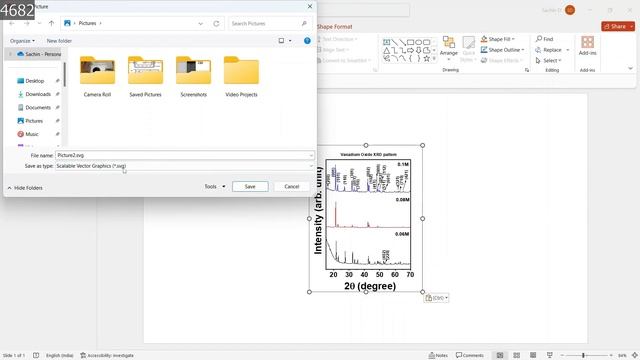This screenshot has width=640, height=360.
Task: Click the New folder button
Action: click(x=59, y=41)
